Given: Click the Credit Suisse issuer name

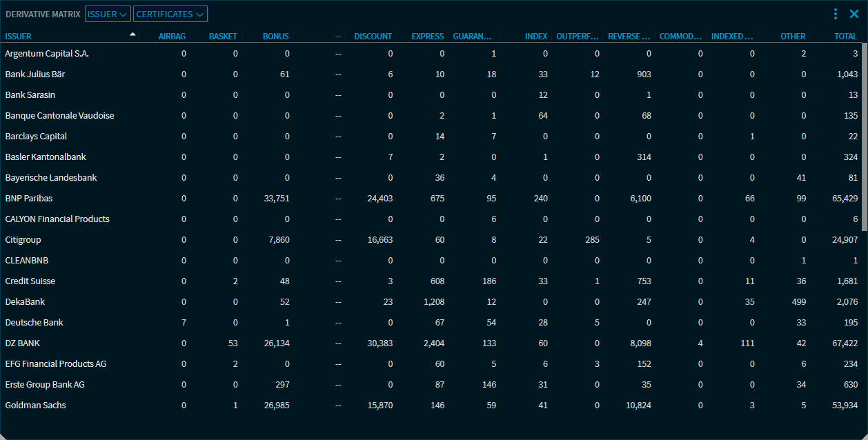Looking at the screenshot, I should pyautogui.click(x=30, y=281).
